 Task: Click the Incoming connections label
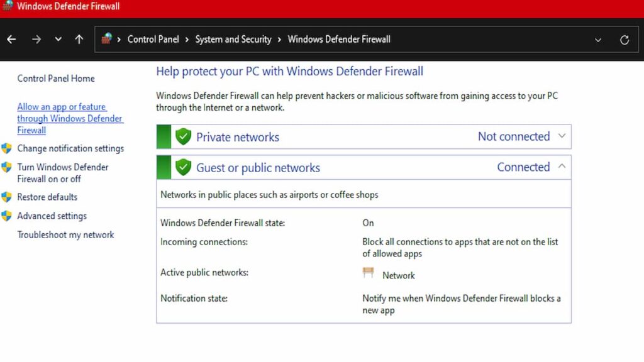(204, 242)
